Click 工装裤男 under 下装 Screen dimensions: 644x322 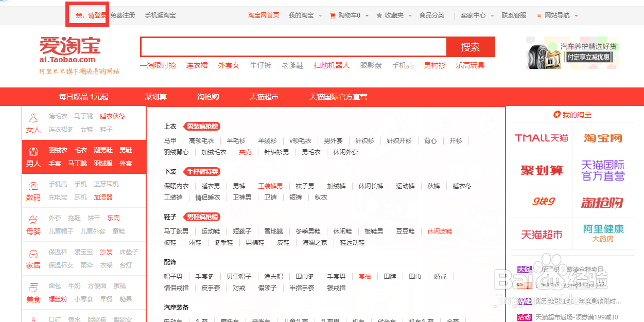tap(270, 186)
